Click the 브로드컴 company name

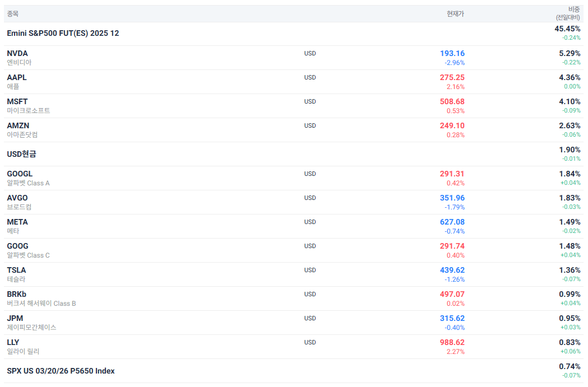coord(19,207)
